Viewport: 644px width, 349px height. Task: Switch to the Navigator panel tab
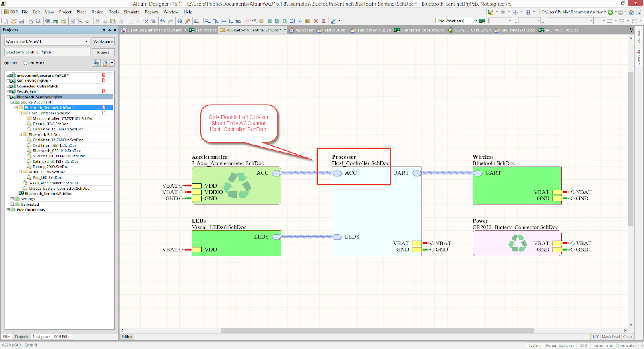click(x=41, y=337)
